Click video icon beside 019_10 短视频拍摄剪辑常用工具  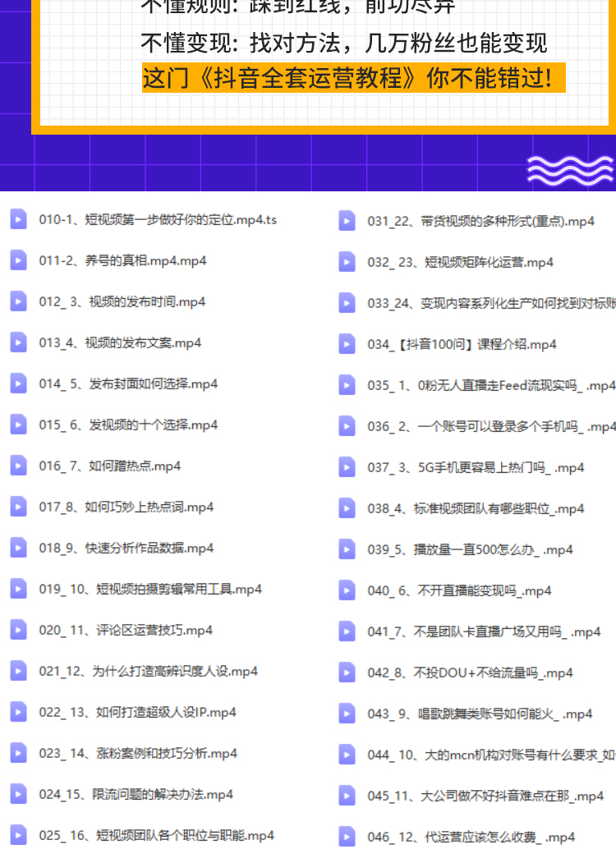tap(18, 589)
